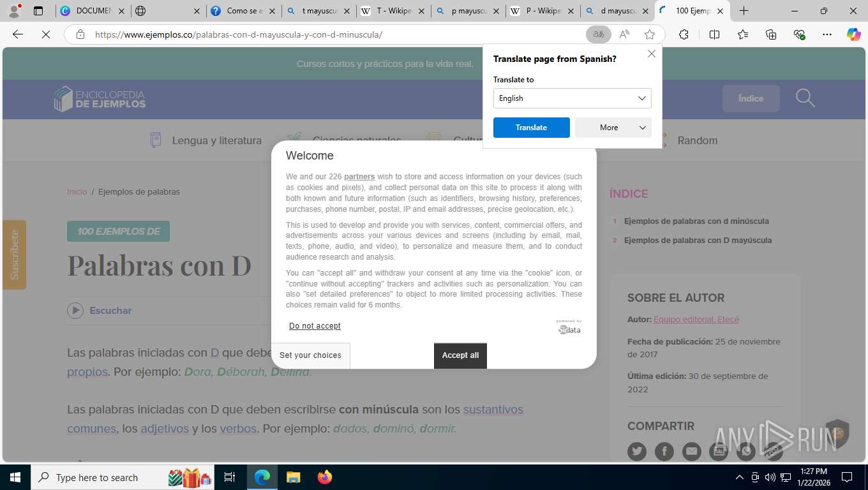This screenshot has height=490, width=868.
Task: Follow sustantivos comunes link
Action: coord(493,410)
